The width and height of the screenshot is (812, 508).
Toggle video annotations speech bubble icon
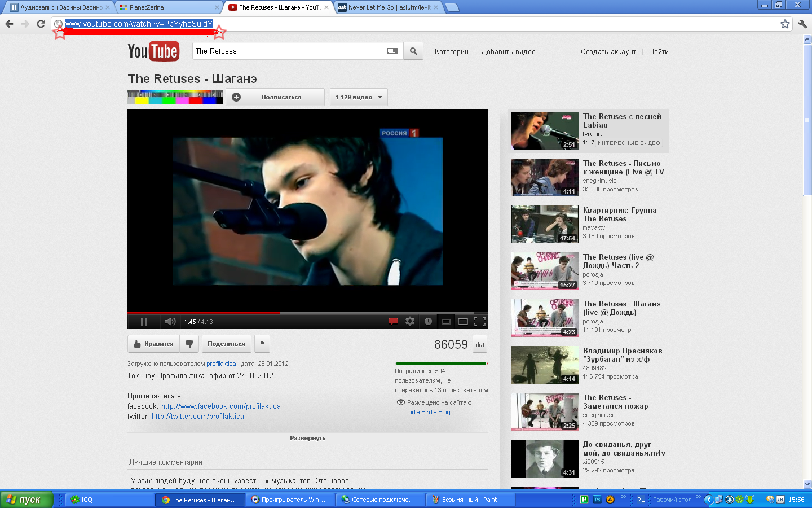click(393, 322)
